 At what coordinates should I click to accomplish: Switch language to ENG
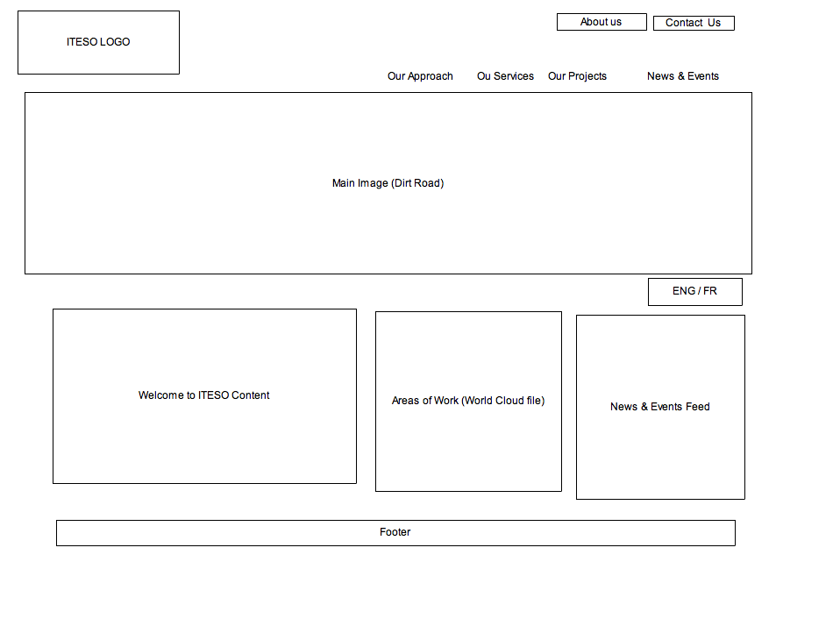click(683, 291)
